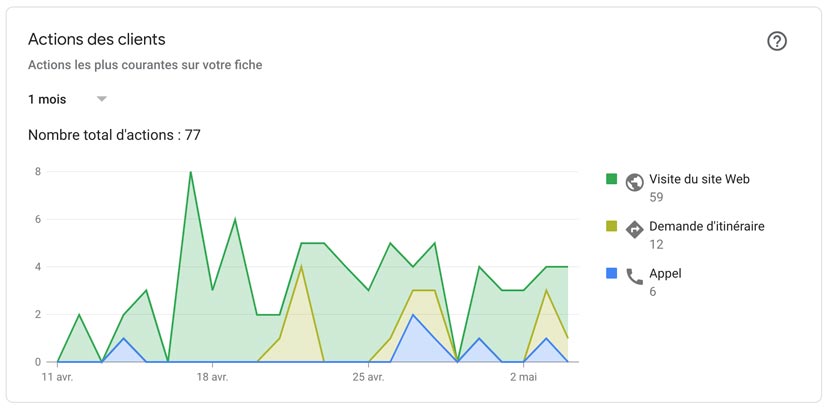Click the Actions des clients heading
This screenshot has height=408, width=830.
(x=96, y=39)
